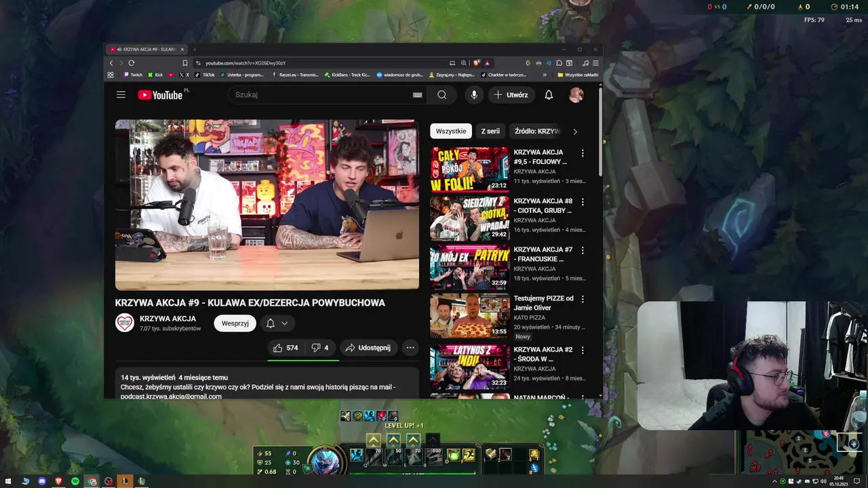This screenshot has width=868, height=488.
Task: Click video title 'KRZYWA AKCJA #9 - KULAWA EX'
Action: [250, 303]
